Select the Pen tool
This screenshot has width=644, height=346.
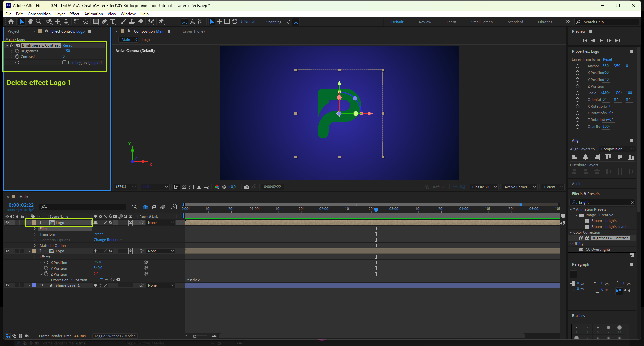(x=104, y=22)
